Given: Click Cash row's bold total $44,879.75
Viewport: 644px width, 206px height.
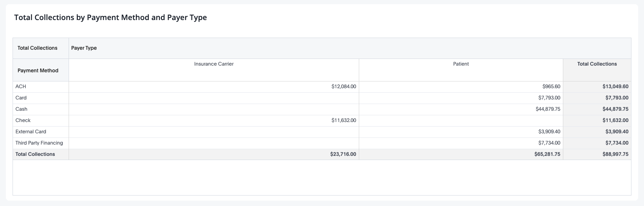Looking at the screenshot, I should [615, 109].
